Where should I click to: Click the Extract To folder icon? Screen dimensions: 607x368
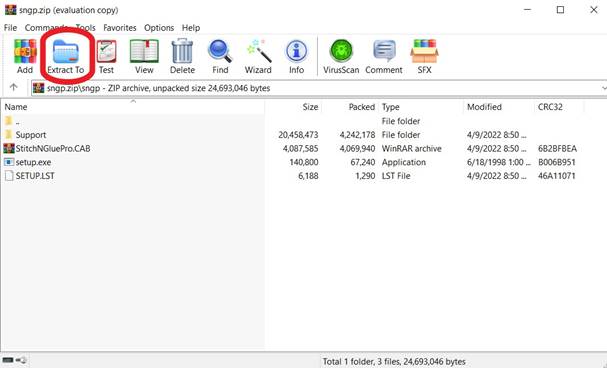(66, 56)
